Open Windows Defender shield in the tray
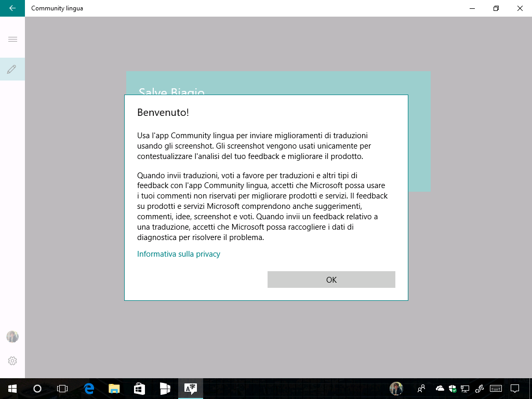532x399 pixels. 453,389
